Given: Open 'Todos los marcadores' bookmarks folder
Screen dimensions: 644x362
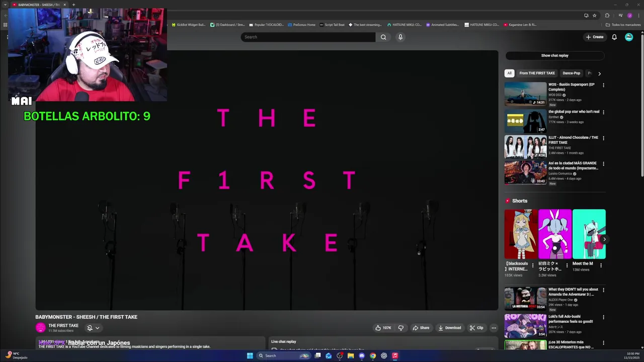Looking at the screenshot, I should coord(623,25).
